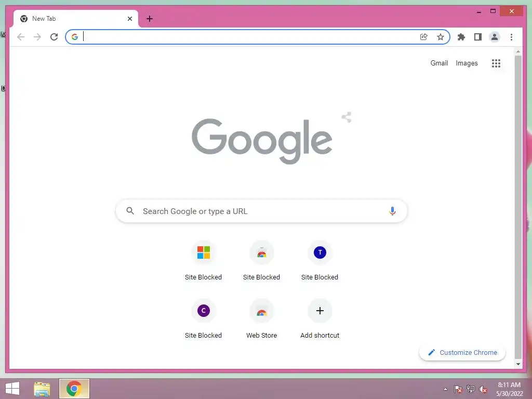Open the Action Center flag icon
The image size is (532, 399).
point(458,389)
